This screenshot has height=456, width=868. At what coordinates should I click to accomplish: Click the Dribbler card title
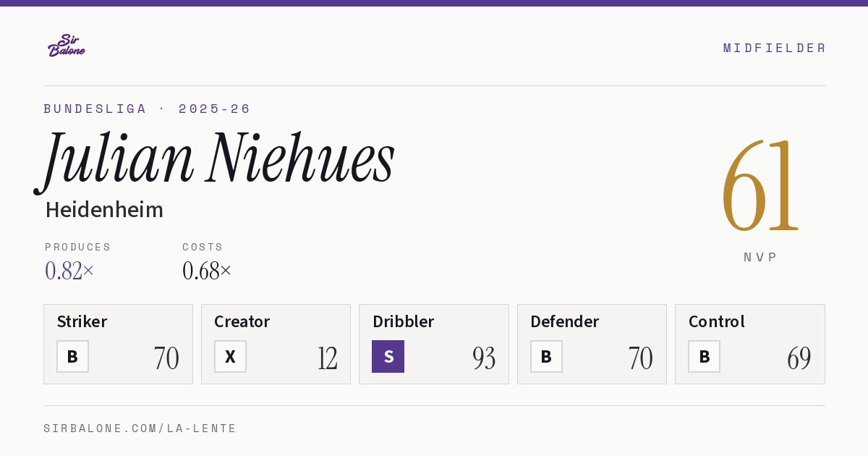click(403, 321)
